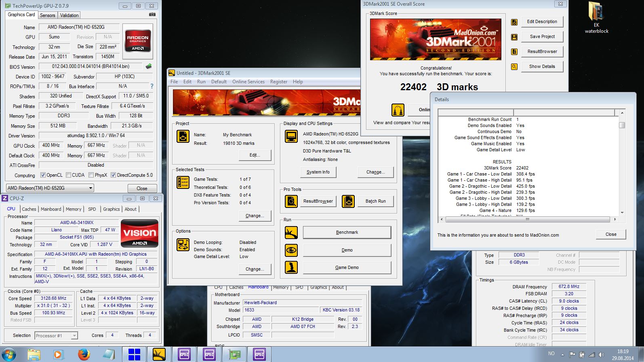The image size is (644, 362).
Task: Click the ResultBrowser icon in score window
Action: point(514,52)
